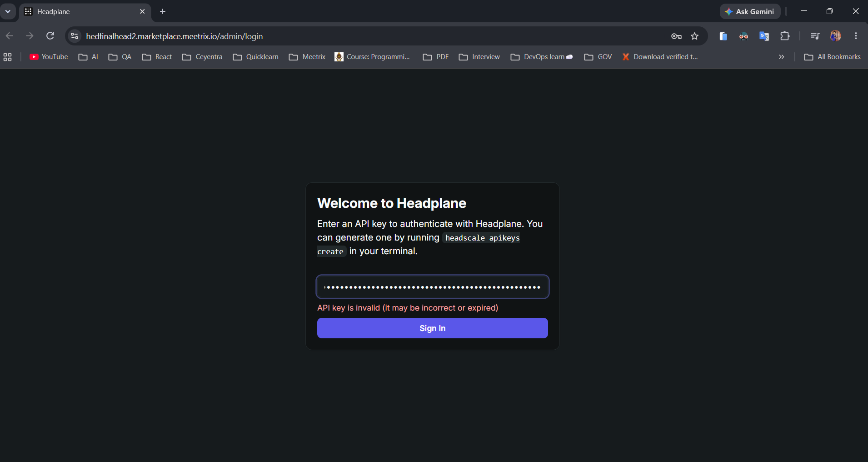
Task: Open the saved passwords key icon
Action: click(676, 36)
